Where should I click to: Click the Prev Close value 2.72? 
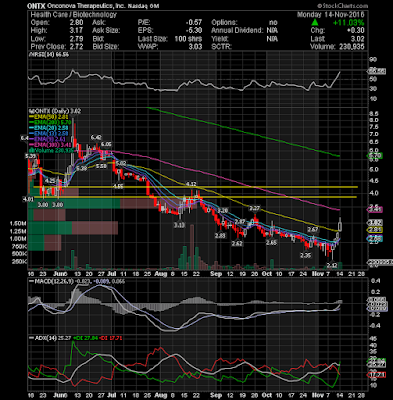(x=77, y=47)
